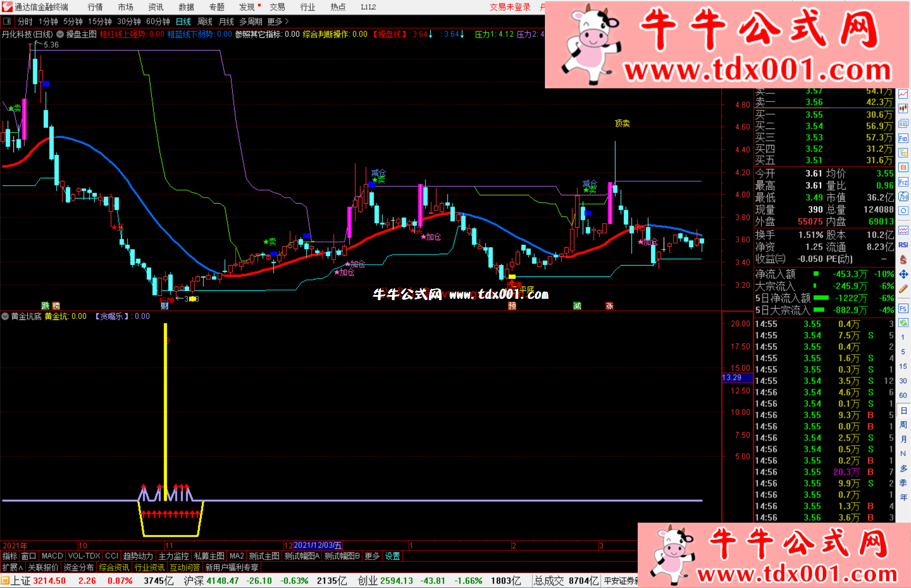Select the VOL-TDX indicator tab
This screenshot has height=588, width=911.
click(84, 556)
